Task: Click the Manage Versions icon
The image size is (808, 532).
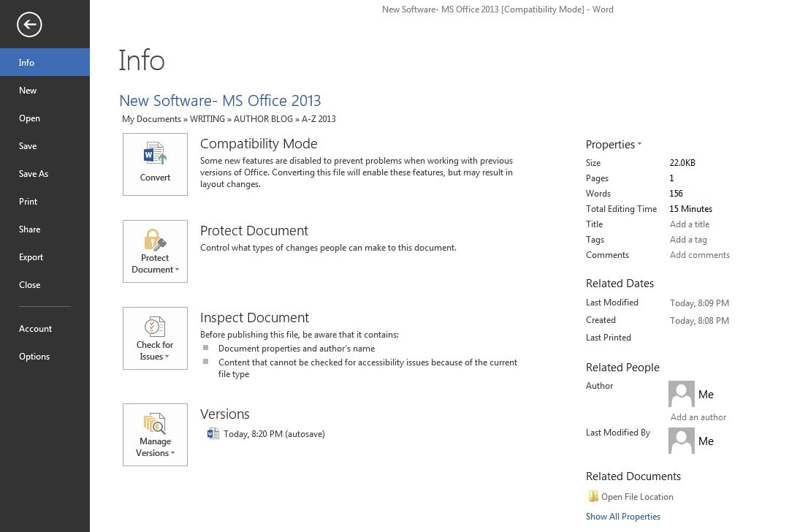Action: pos(155,423)
